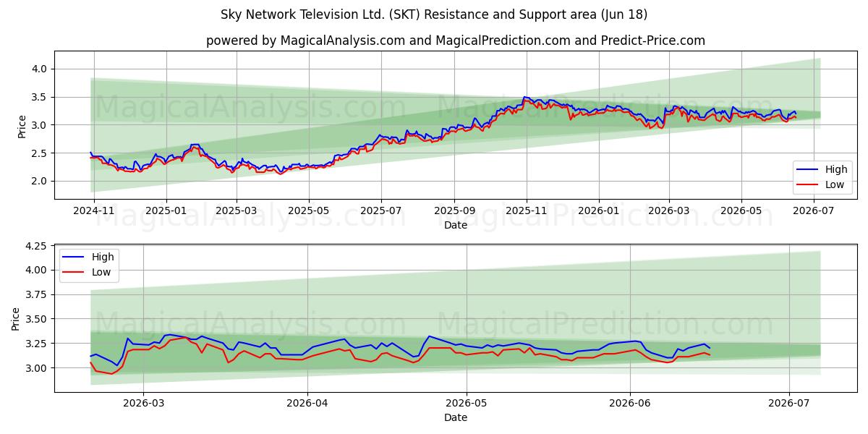
Task: Click the '4.0' price tick on the upper chart
Action: tap(41, 69)
